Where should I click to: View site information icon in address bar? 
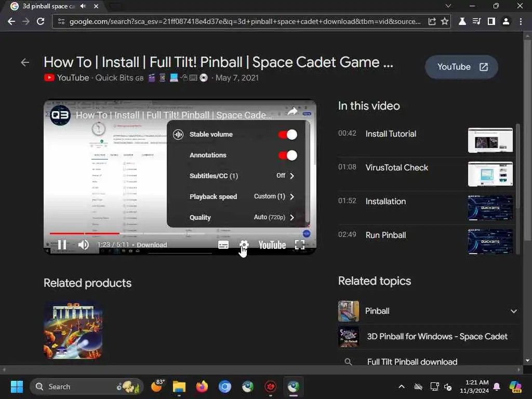pos(61,21)
